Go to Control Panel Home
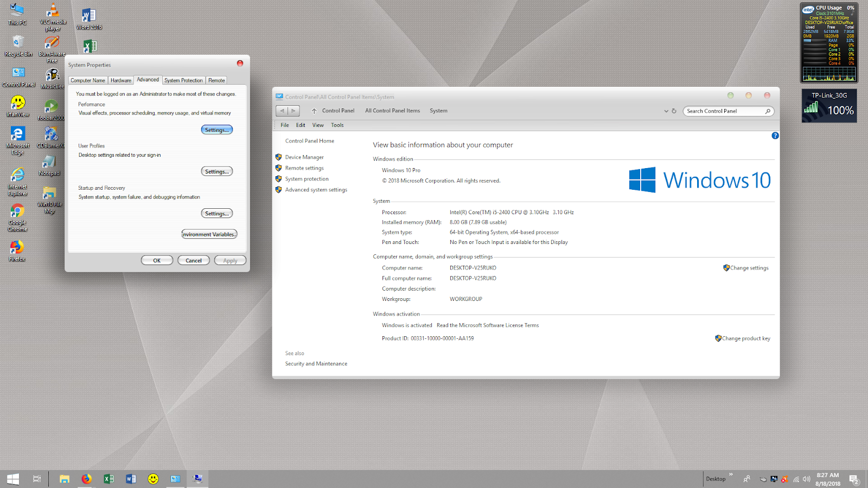Viewport: 868px width, 488px height. click(310, 141)
